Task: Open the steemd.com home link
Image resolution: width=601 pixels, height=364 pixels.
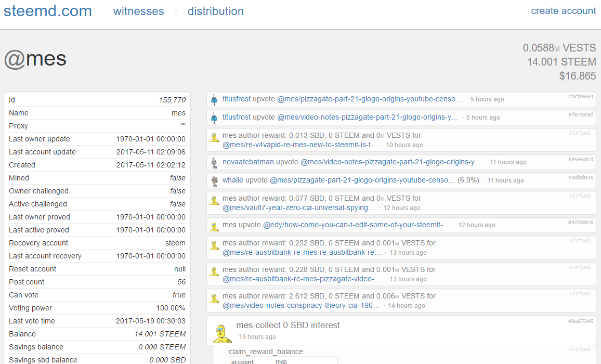Action: coord(47,11)
